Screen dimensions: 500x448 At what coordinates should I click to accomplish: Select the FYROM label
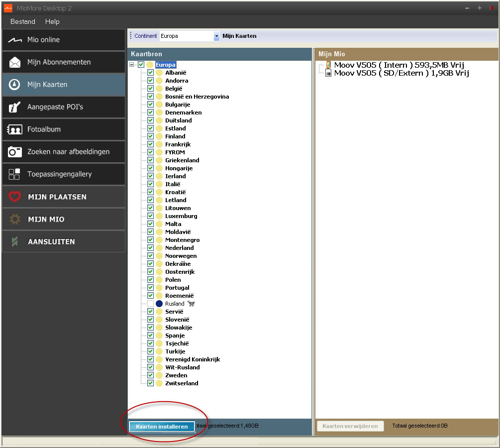pyautogui.click(x=175, y=152)
